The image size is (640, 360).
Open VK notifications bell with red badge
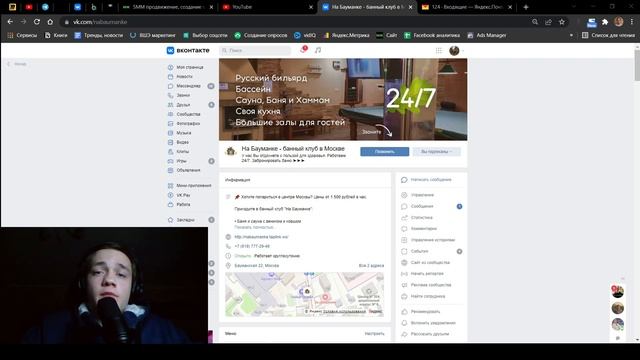point(303,50)
